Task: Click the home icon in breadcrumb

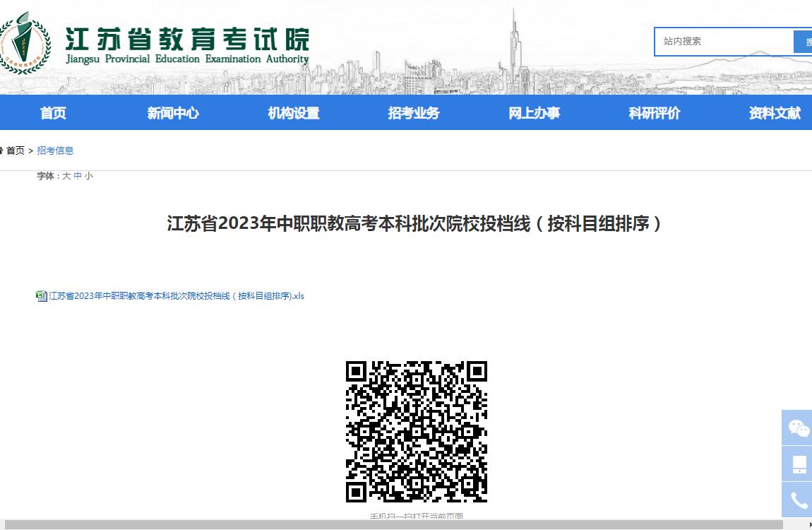Action: click(x=1, y=151)
